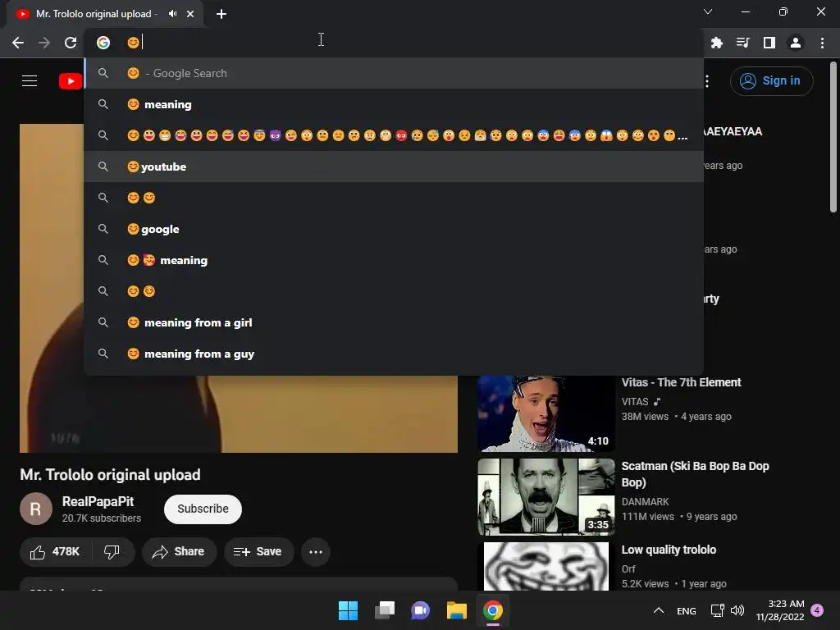Open File Explorer from the taskbar
The height and width of the screenshot is (630, 840).
pos(456,610)
